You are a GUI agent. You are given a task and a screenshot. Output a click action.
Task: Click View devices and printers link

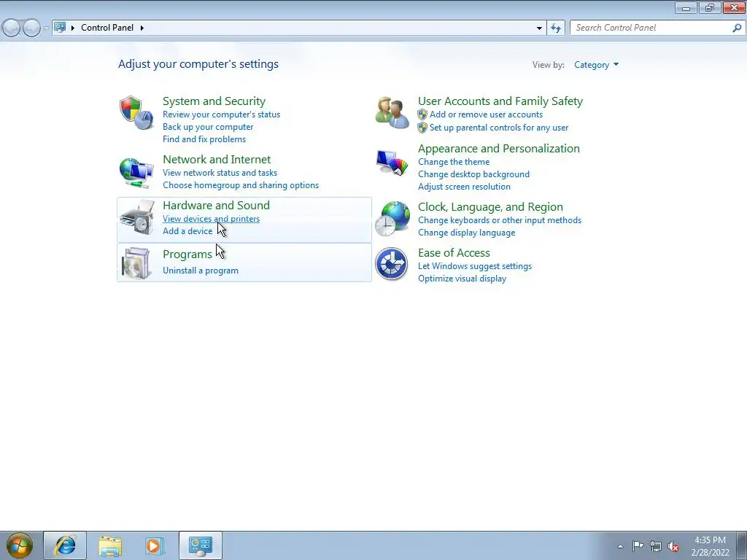(211, 219)
